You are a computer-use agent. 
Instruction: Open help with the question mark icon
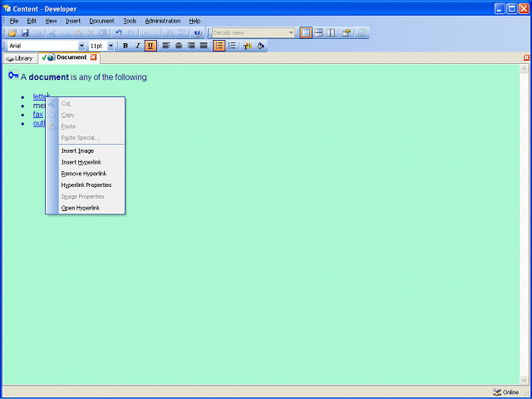[x=198, y=33]
